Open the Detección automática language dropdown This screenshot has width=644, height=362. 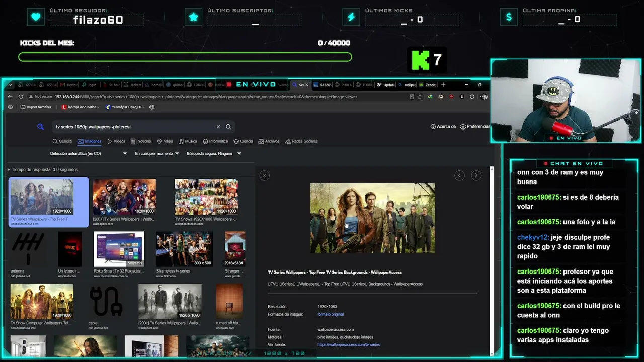click(89, 154)
